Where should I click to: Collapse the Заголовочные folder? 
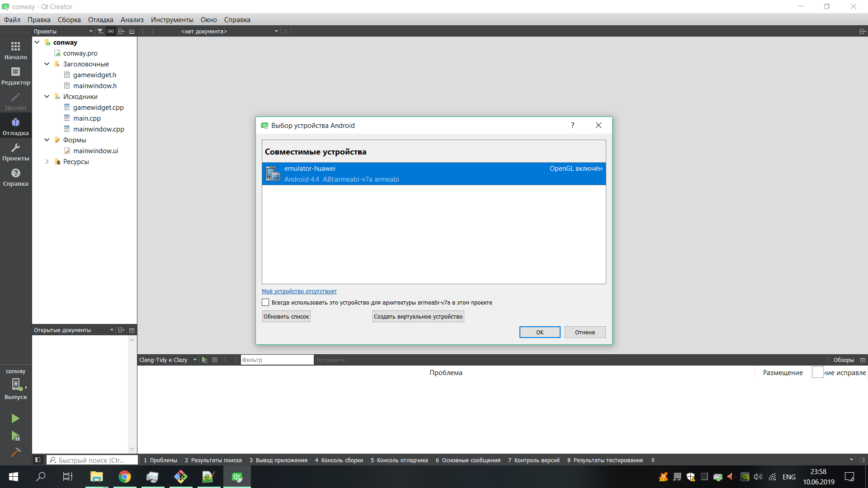click(x=47, y=64)
